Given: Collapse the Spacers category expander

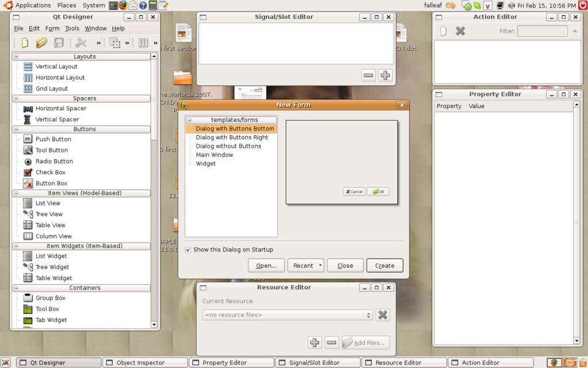Looking at the screenshot, I should pos(16,98).
